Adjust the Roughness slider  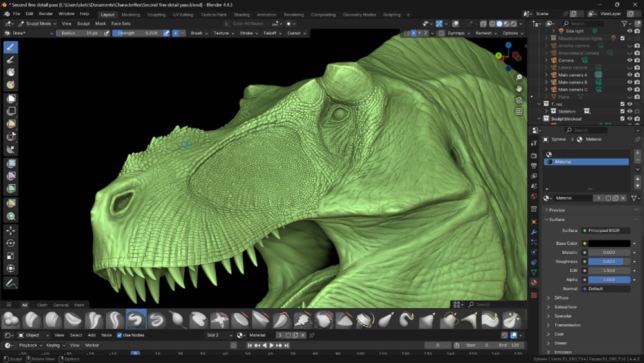609,262
